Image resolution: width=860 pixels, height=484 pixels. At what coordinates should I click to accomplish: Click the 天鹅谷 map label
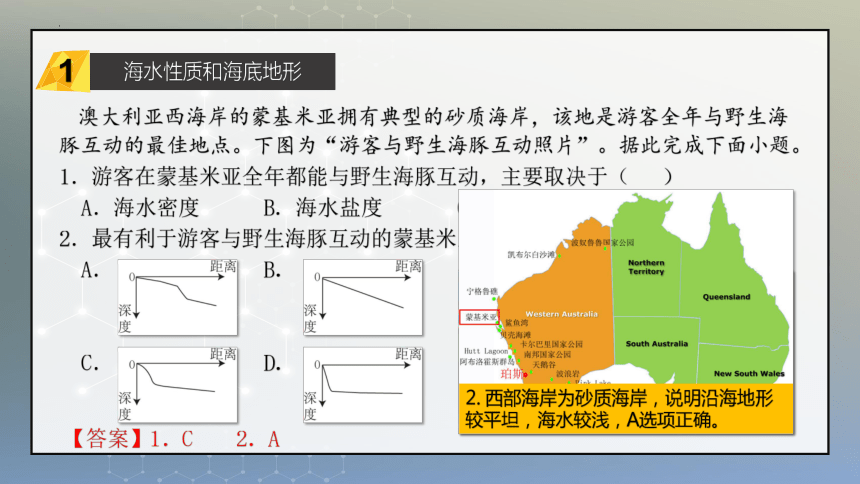point(544,364)
